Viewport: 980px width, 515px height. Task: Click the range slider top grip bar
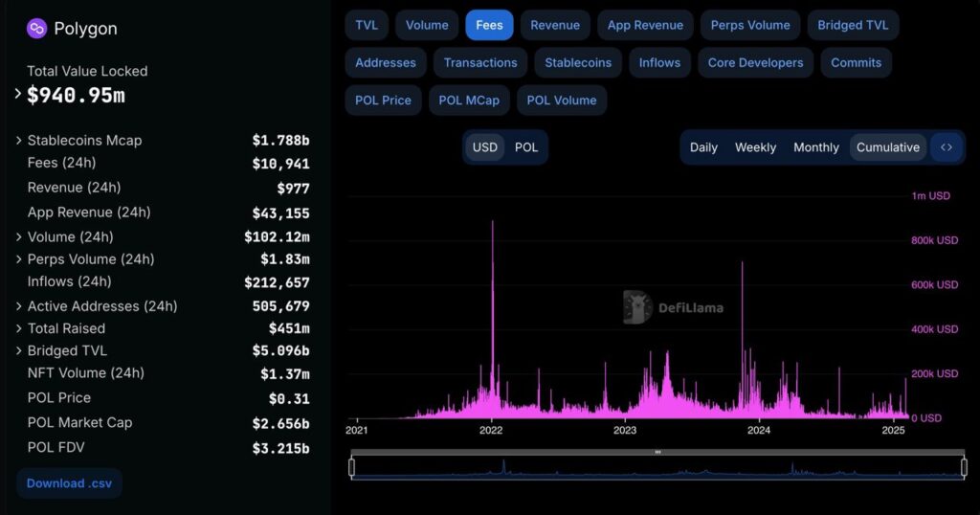[x=657, y=452]
